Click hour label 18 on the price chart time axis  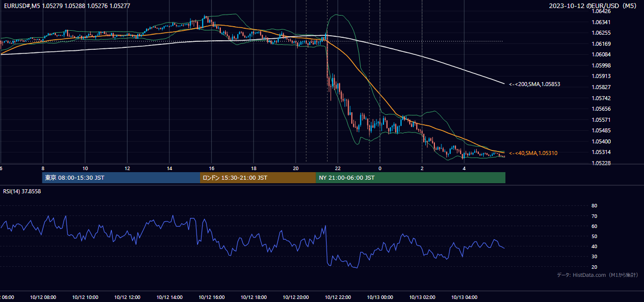(x=253, y=168)
